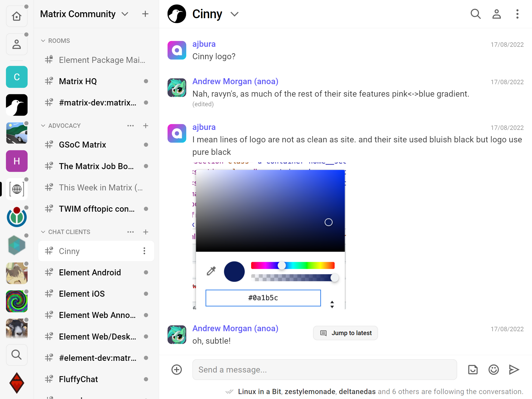Open the sidebar search
The height and width of the screenshot is (399, 532).
point(16,355)
